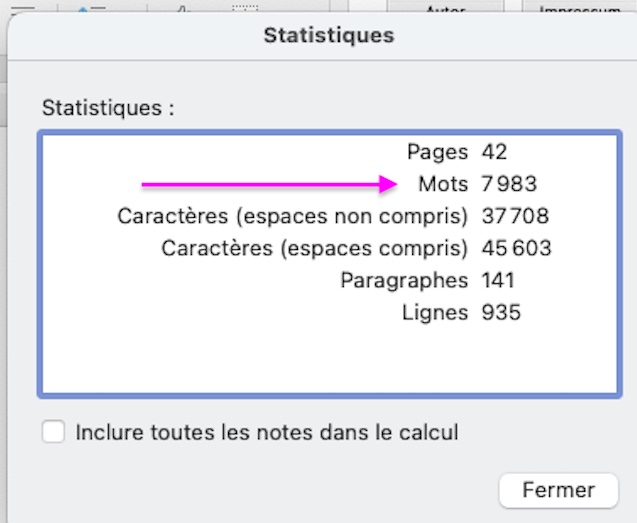
Task: Click empty area of statistics list box
Action: click(x=330, y=358)
